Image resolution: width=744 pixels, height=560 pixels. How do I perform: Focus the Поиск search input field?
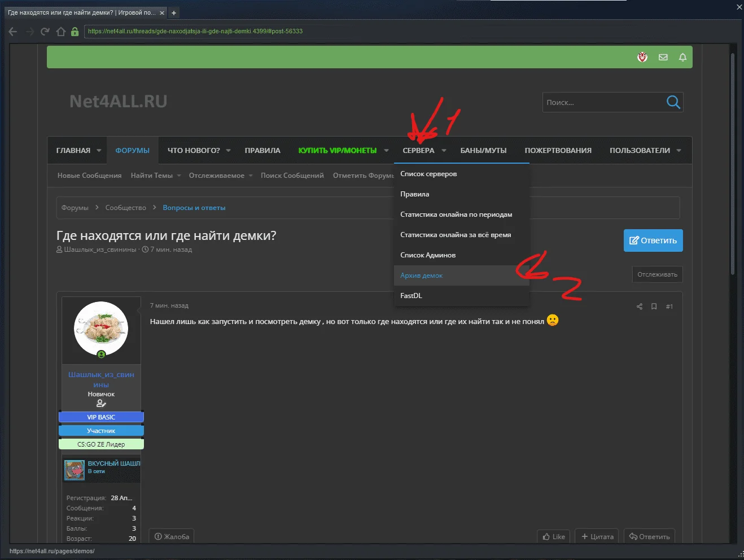pyautogui.click(x=601, y=102)
